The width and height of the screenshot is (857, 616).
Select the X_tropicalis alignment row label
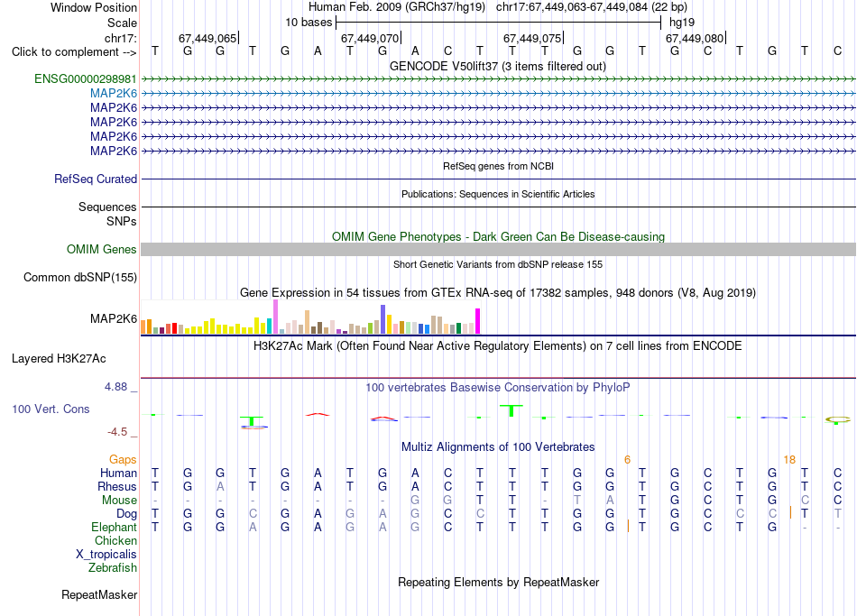[106, 555]
